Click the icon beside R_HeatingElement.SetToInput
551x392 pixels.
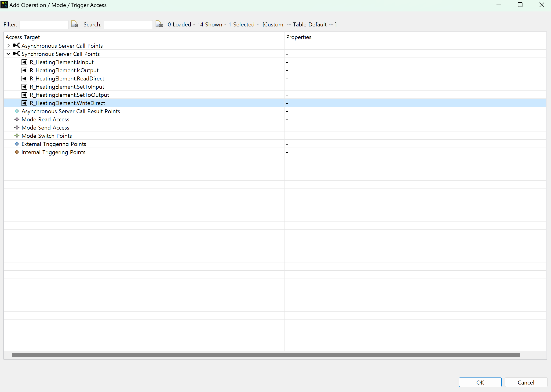tap(24, 87)
